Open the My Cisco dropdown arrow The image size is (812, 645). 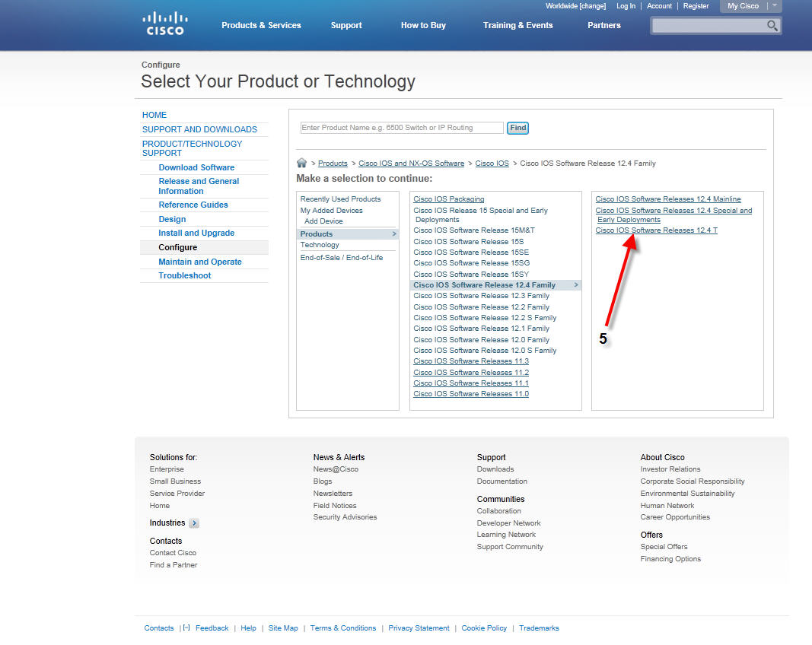click(775, 5)
